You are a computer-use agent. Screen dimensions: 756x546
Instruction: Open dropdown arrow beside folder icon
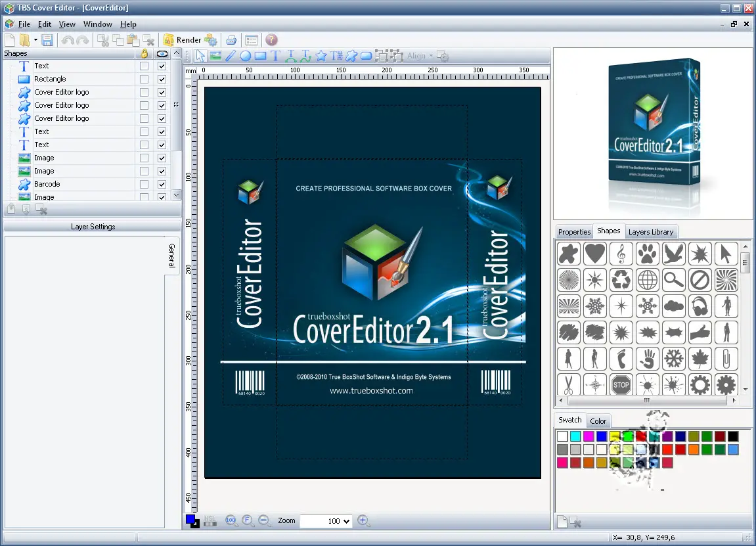tap(35, 40)
